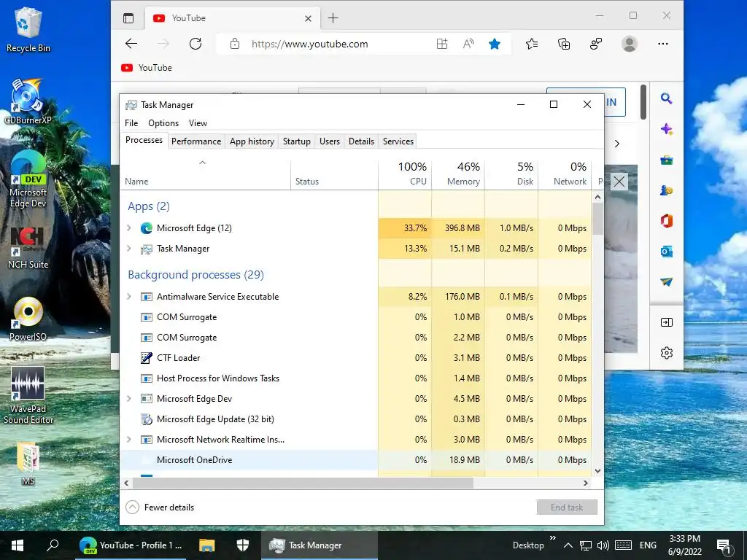747x560 pixels.
Task: Open the Outlook icon in Edge sidebar
Action: coord(667,252)
